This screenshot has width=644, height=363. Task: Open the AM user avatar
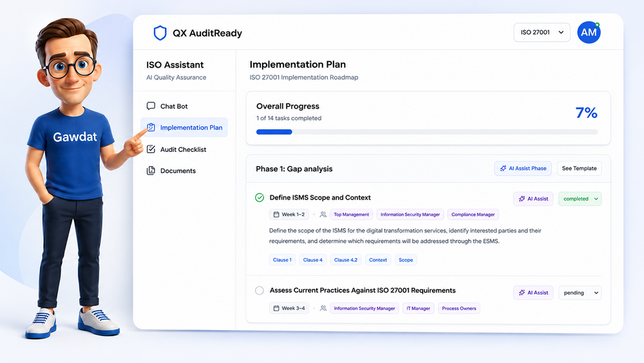[x=589, y=32]
